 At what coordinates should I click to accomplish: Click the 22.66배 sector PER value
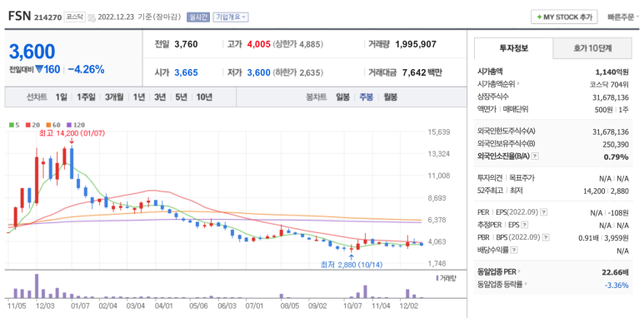615,271
